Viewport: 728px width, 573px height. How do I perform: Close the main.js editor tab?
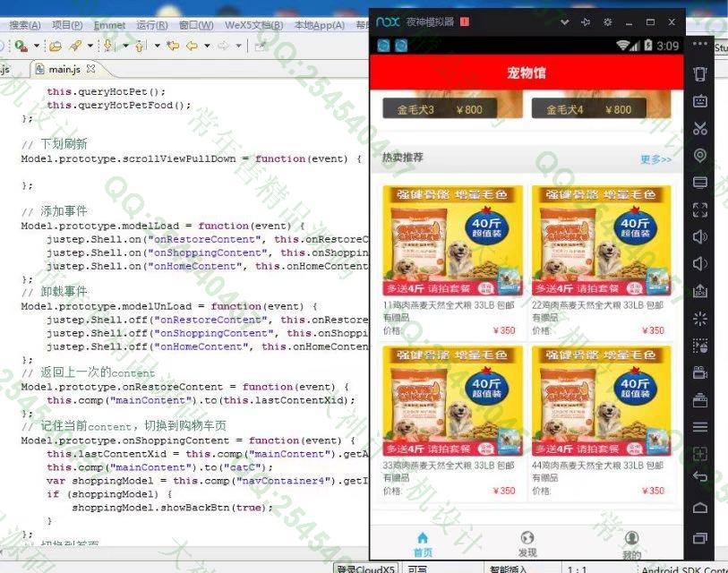coord(91,69)
